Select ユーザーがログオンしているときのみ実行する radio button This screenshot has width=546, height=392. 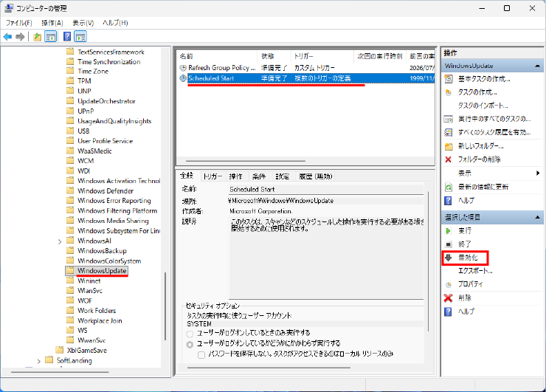190,334
